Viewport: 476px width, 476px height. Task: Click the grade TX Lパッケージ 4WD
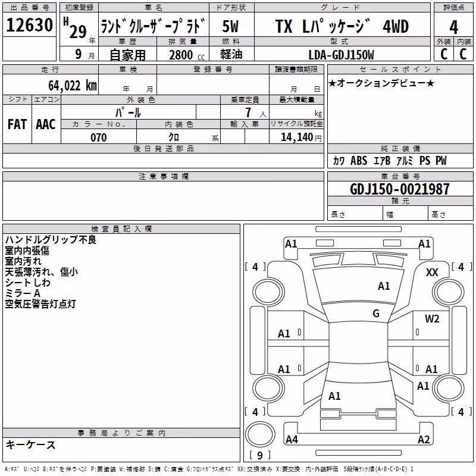pos(342,26)
